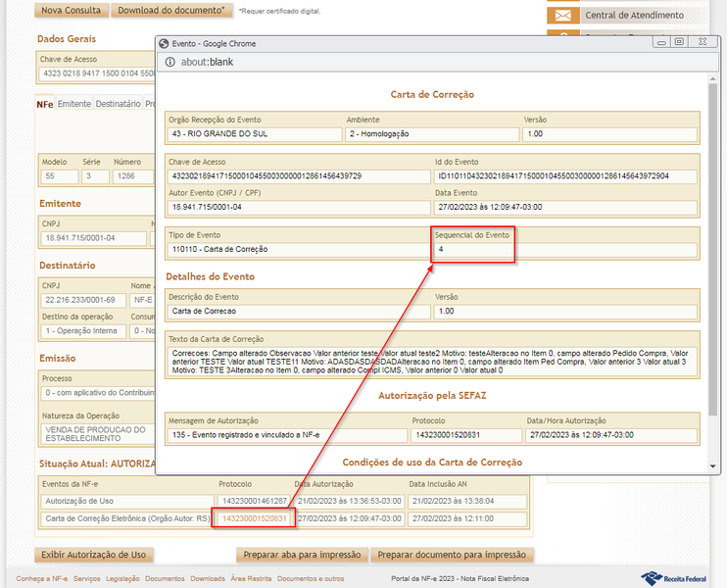Click the Sequencial do Evento value 4
727x588 pixels.
565,250
